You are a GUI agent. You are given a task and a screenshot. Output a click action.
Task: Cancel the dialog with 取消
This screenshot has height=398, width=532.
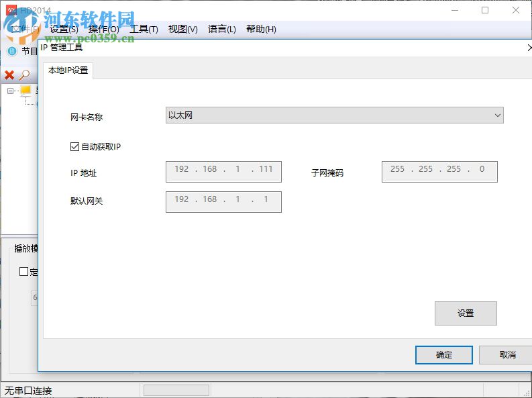click(x=507, y=355)
